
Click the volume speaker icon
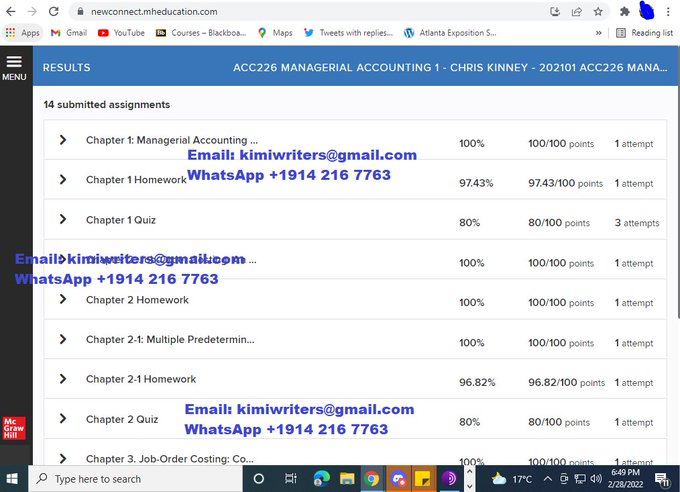tap(596, 479)
